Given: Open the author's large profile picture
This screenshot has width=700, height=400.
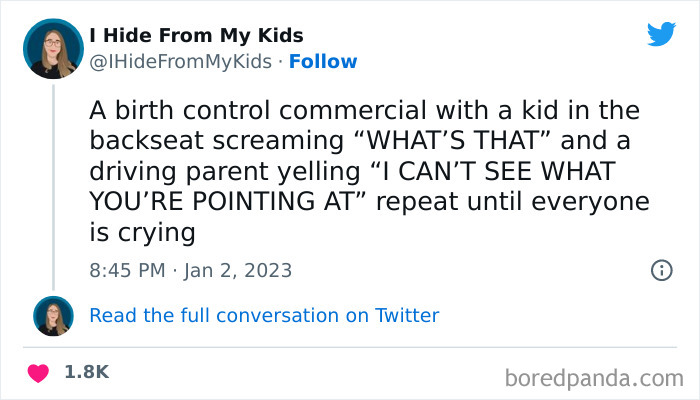Looking at the screenshot, I should pos(54,49).
